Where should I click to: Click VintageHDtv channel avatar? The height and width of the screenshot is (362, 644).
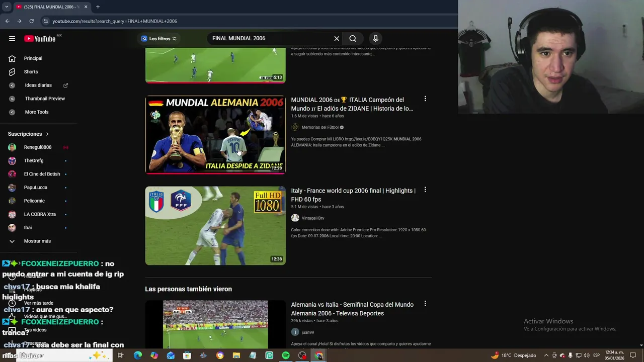[295, 218]
